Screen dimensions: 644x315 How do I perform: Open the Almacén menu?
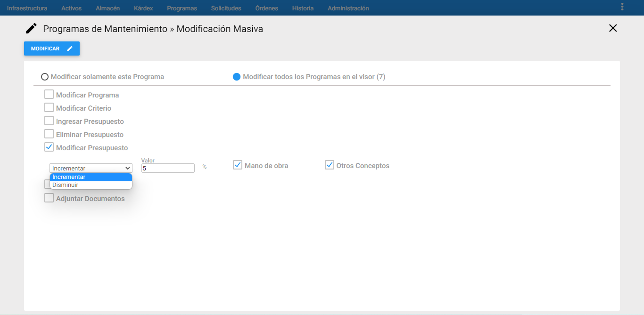(x=107, y=8)
